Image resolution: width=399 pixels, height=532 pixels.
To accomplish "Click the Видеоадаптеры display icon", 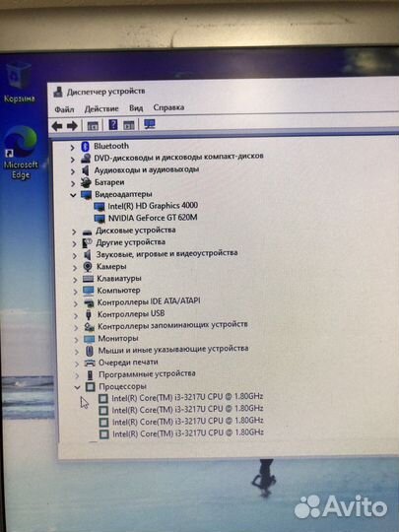I will click(86, 195).
